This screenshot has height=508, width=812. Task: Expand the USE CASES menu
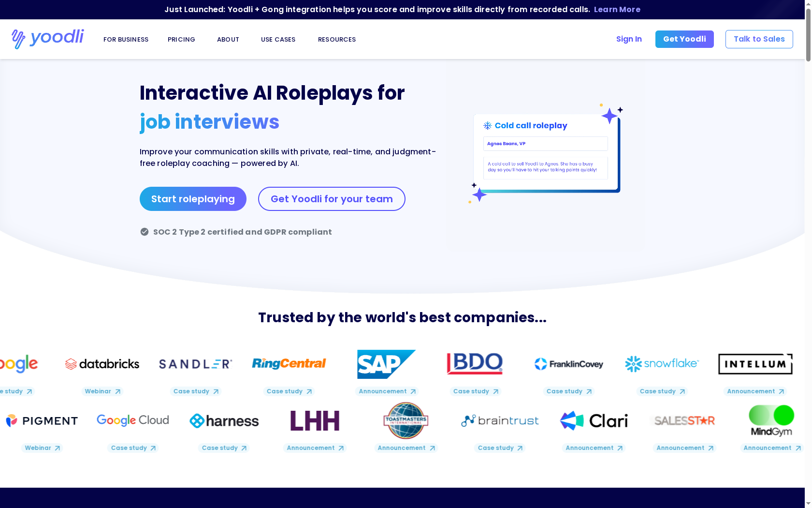click(x=278, y=39)
